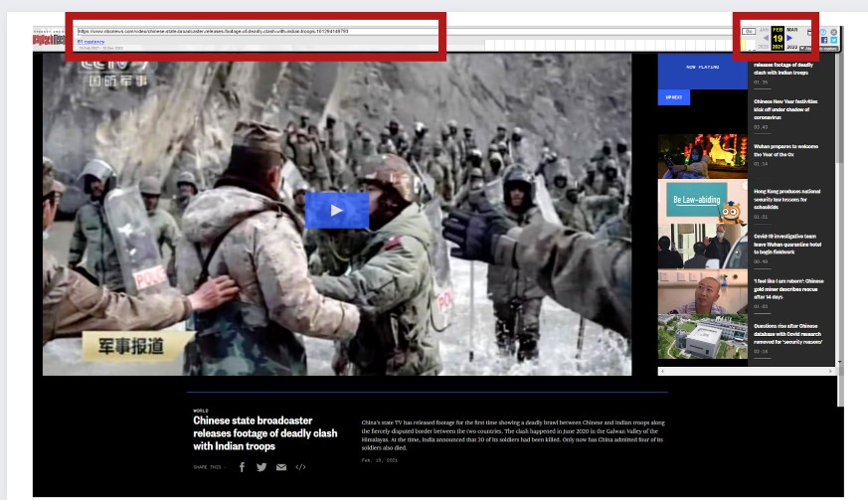Open Chinese gold miner rescue video
868x500 pixels.
pos(787,288)
